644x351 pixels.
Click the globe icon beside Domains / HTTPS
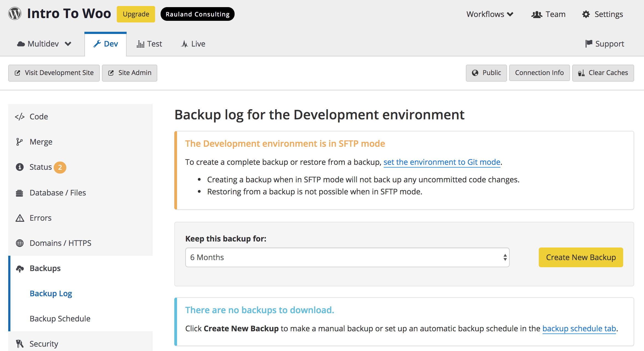(x=19, y=243)
